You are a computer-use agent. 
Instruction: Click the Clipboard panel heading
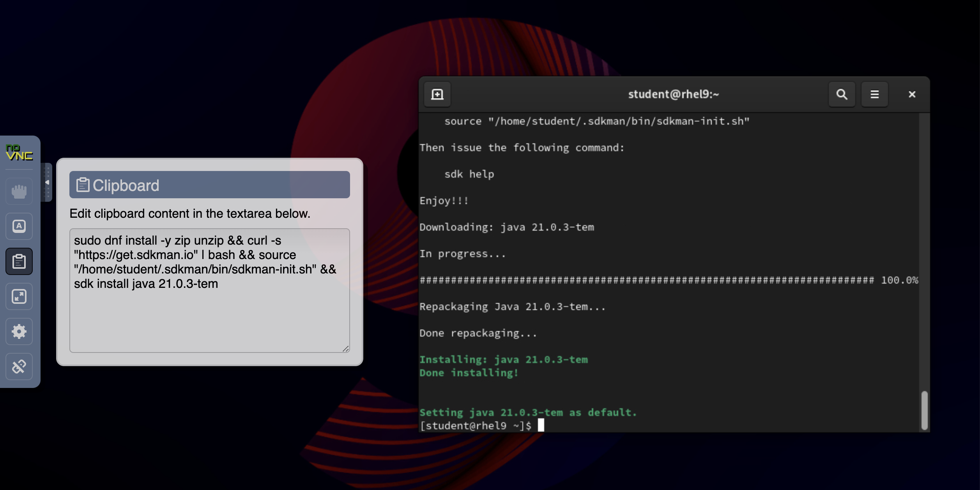210,185
